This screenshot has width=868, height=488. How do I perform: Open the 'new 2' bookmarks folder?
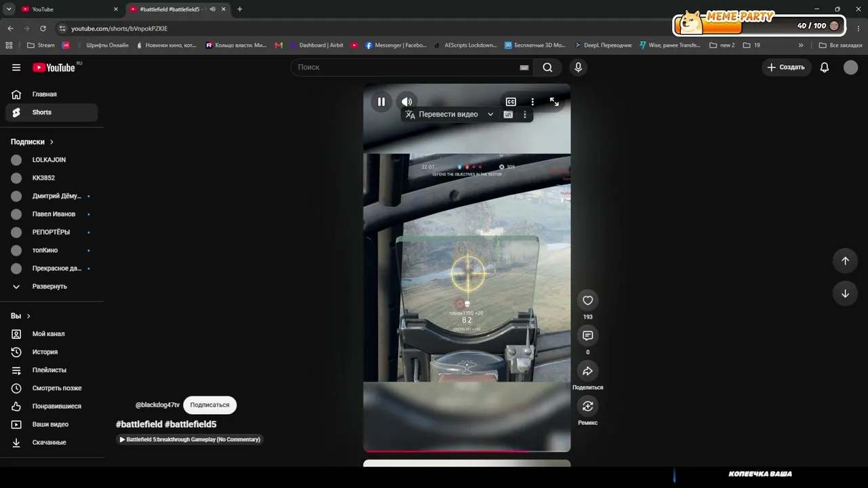[x=722, y=45]
